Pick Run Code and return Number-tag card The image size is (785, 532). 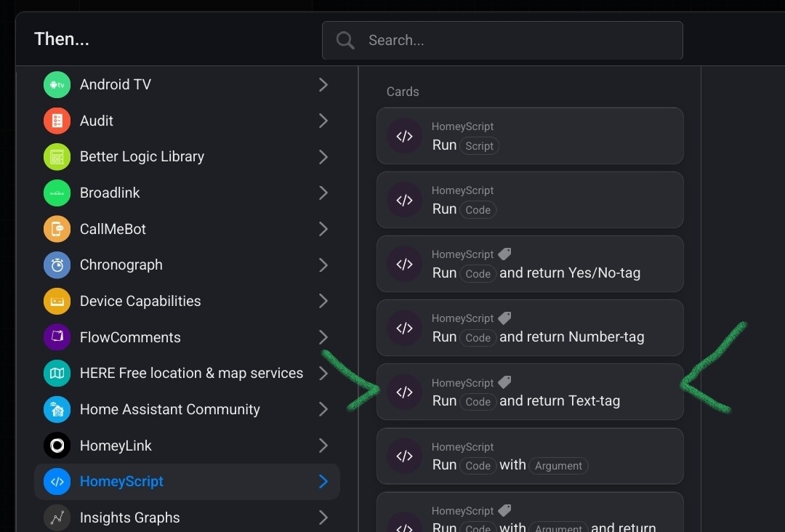click(530, 328)
